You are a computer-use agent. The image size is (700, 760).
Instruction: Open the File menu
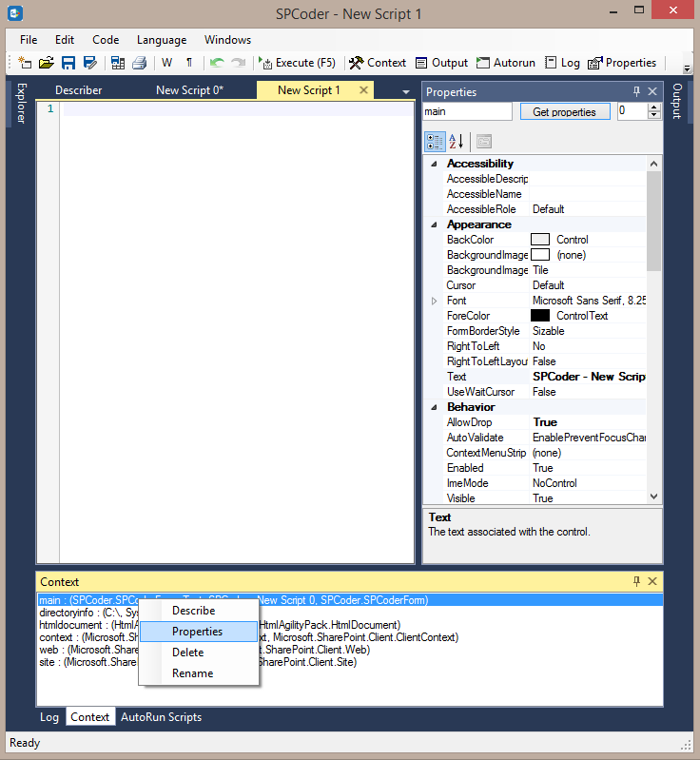29,40
